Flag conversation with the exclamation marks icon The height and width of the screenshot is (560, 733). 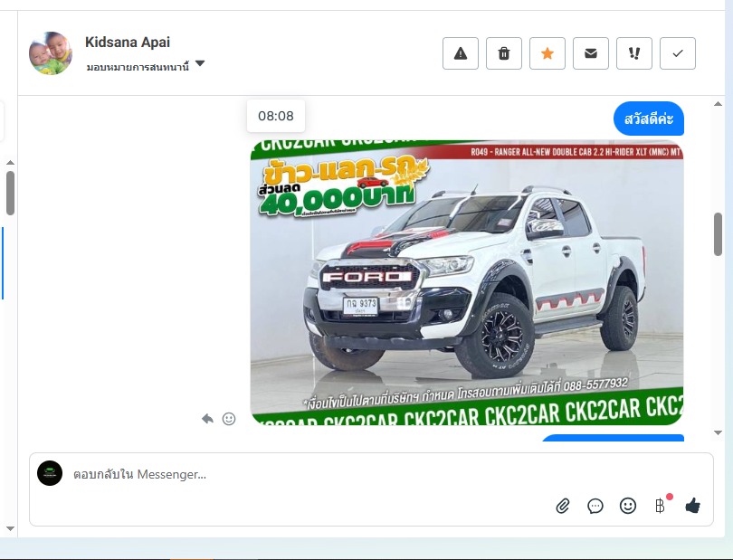(x=634, y=53)
